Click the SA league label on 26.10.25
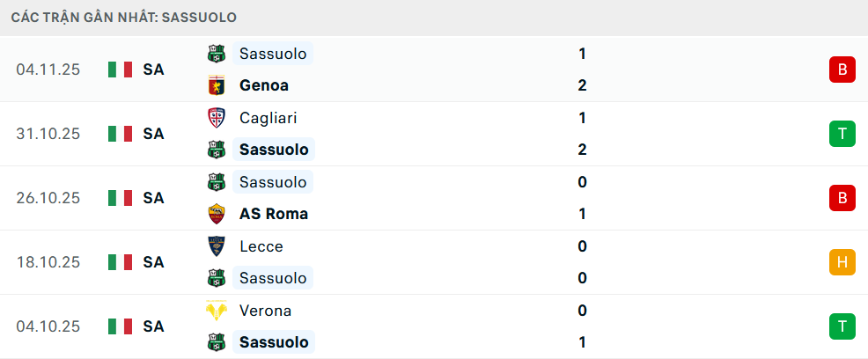 [x=153, y=198]
